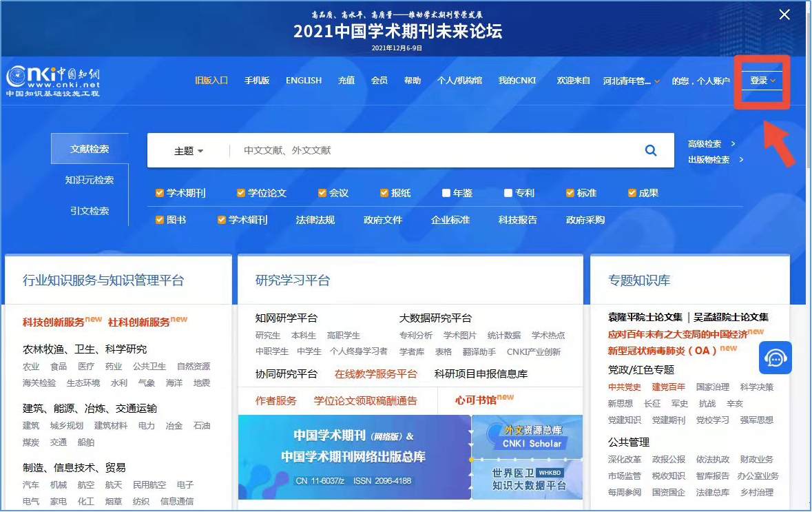
Task: Click the magnifier search icon
Action: [650, 150]
